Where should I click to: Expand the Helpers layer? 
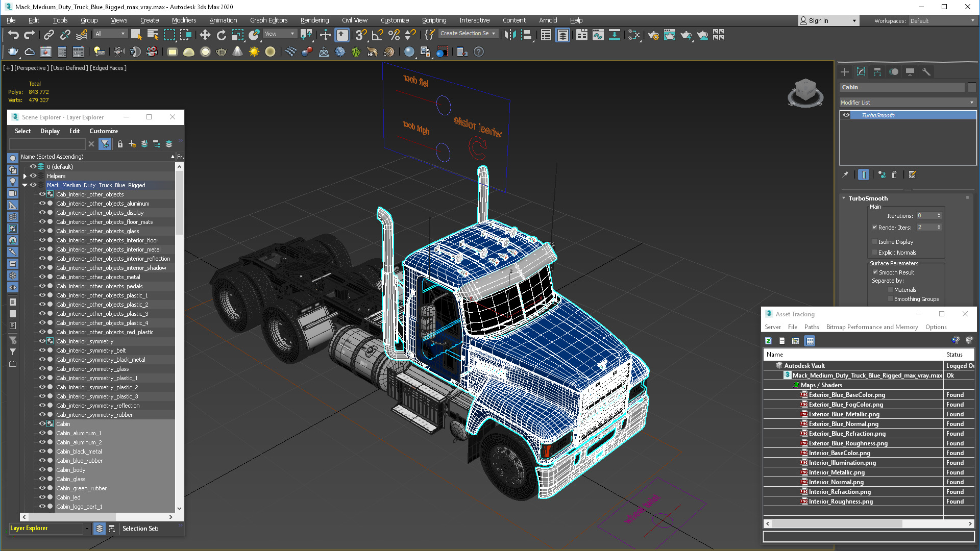point(24,176)
